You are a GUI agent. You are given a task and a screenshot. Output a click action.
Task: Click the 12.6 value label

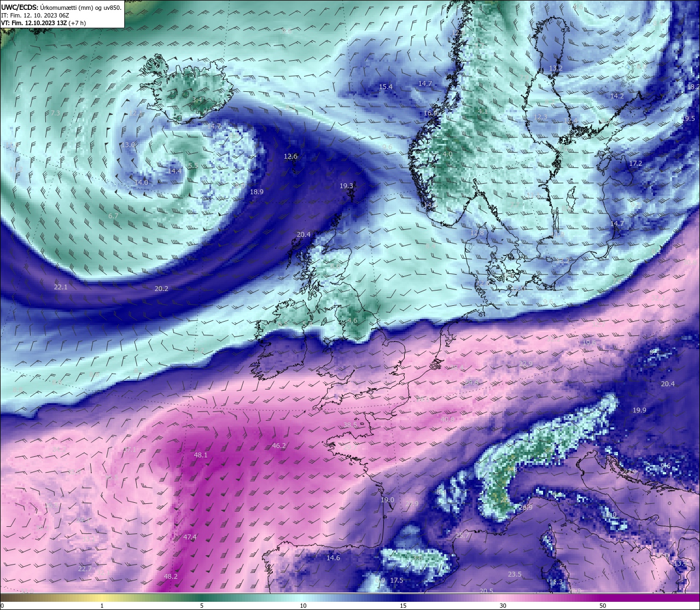click(290, 156)
